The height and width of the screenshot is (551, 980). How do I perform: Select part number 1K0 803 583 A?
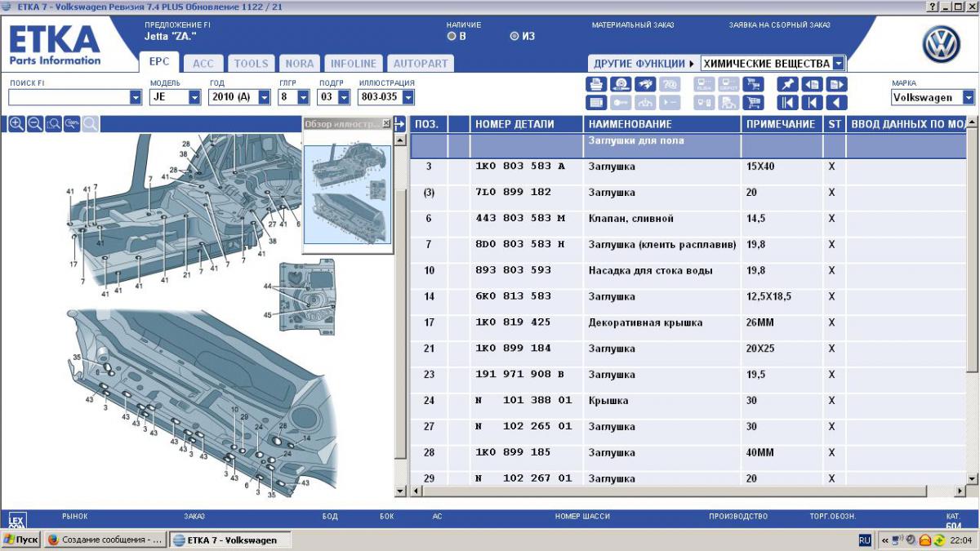click(519, 167)
